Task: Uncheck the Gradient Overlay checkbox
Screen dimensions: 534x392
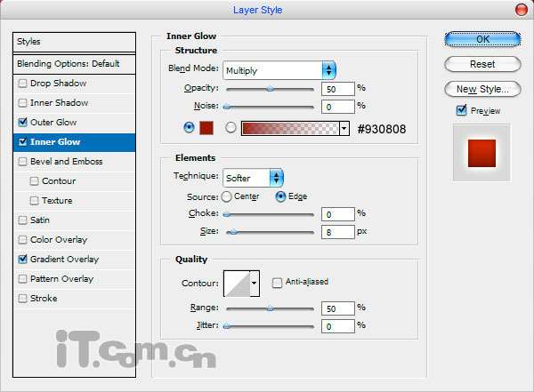Action: (x=22, y=260)
